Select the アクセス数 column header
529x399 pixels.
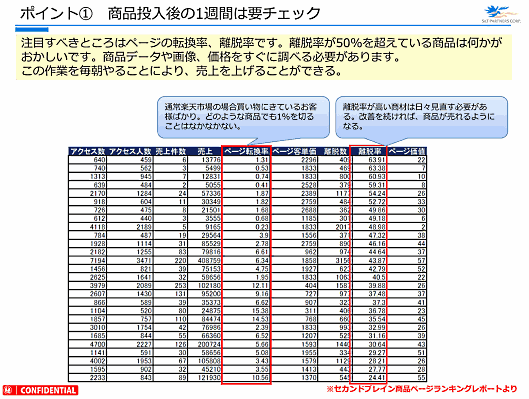88,151
